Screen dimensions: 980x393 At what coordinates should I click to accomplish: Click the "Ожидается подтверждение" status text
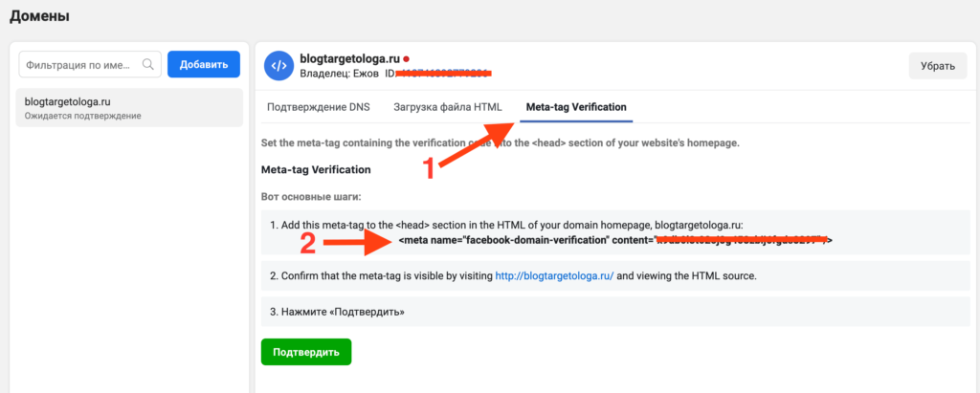pyautogui.click(x=83, y=117)
